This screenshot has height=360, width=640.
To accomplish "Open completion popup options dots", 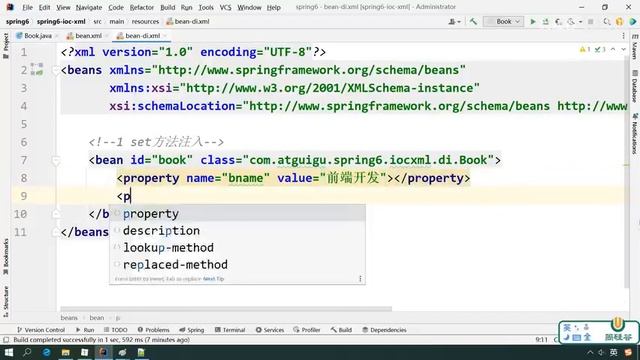I will (360, 278).
